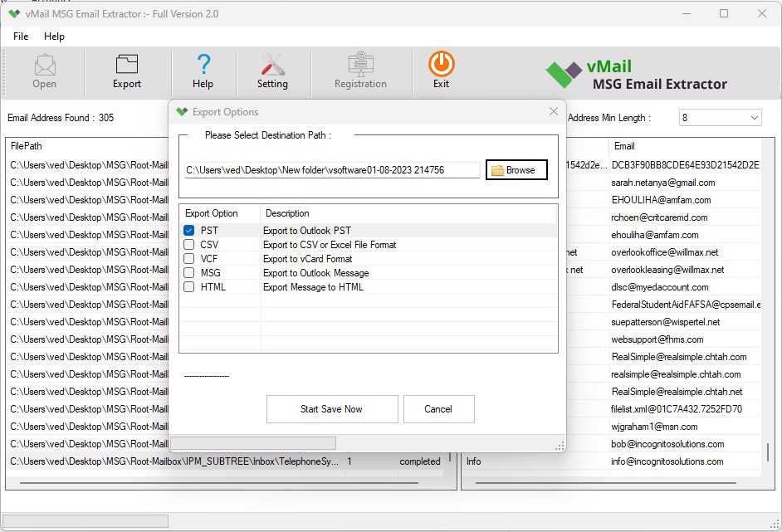Check the HTML export option
The width and height of the screenshot is (782, 532).
tap(188, 286)
